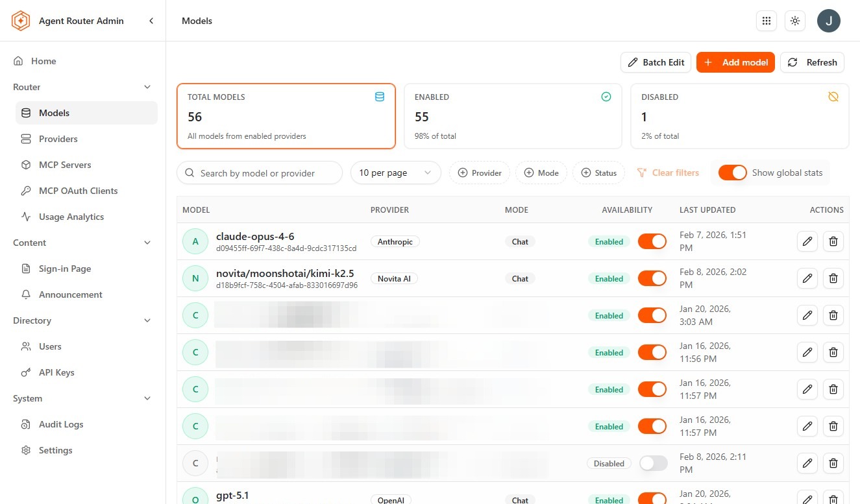Click the Batch Edit button
Screen dimensions: 860x504
[x=656, y=62]
